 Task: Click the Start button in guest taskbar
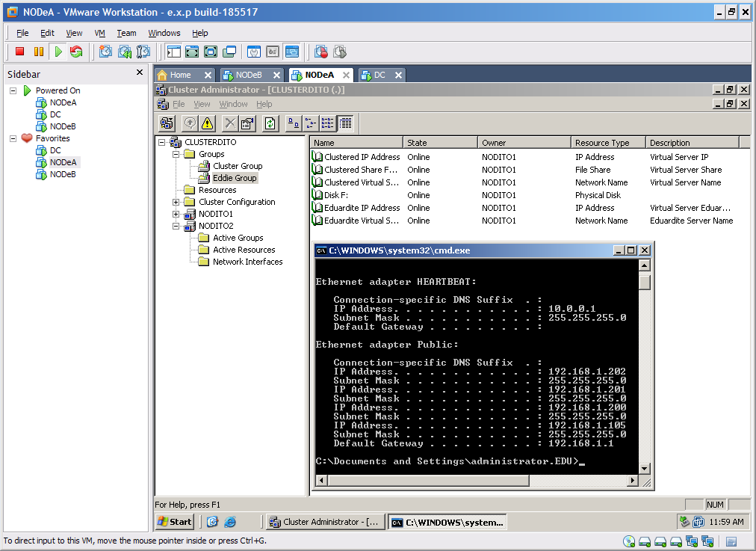[x=175, y=522]
